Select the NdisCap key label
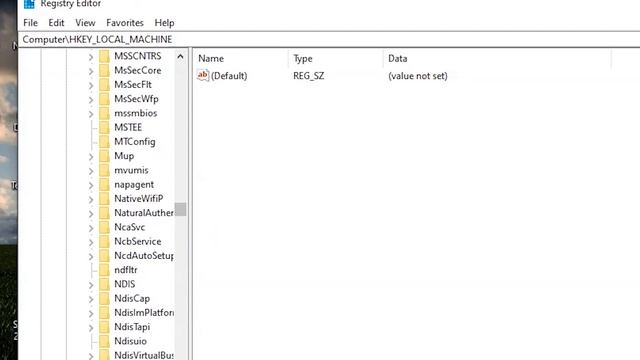Image resolution: width=640 pixels, height=360 pixels. (132, 298)
